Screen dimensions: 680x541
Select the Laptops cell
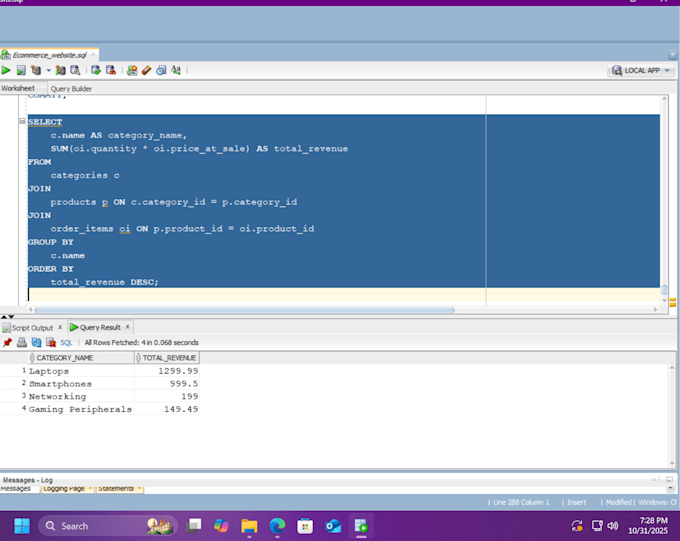[x=81, y=371]
